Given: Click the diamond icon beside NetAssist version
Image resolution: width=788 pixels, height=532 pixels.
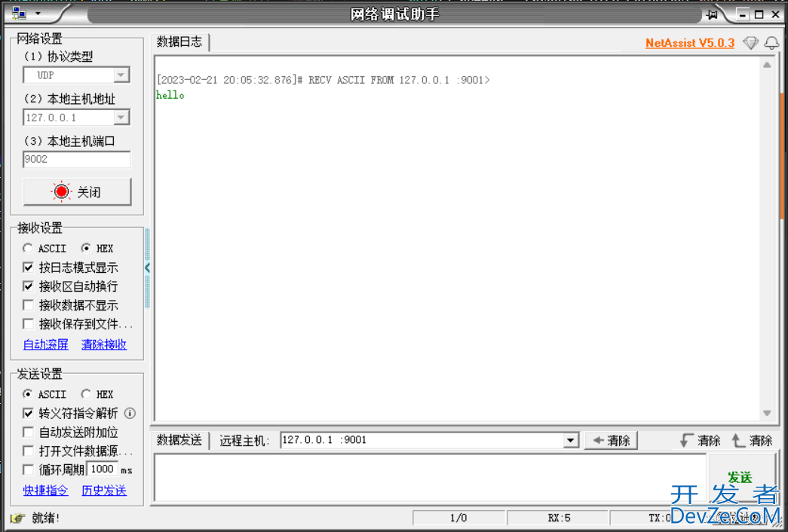Looking at the screenshot, I should click(x=750, y=43).
